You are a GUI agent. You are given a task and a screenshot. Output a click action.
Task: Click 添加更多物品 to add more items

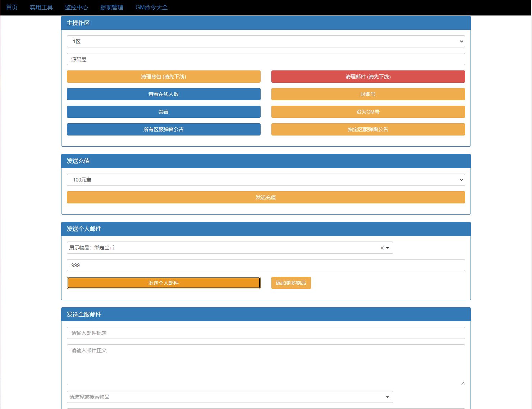[x=291, y=283]
